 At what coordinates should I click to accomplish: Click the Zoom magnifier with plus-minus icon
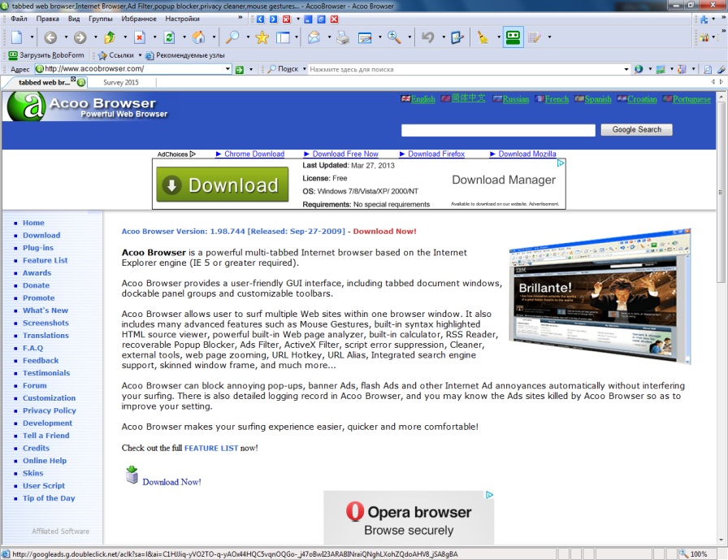tap(394, 37)
